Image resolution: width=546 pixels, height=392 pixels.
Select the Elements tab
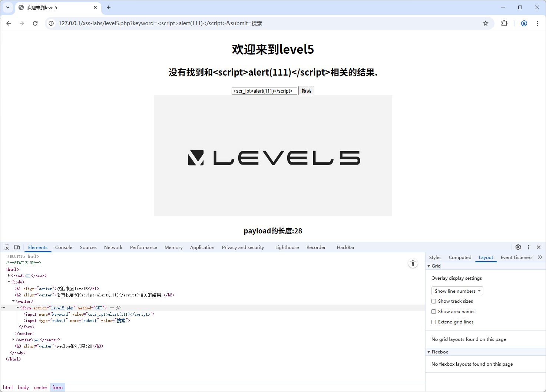point(38,248)
